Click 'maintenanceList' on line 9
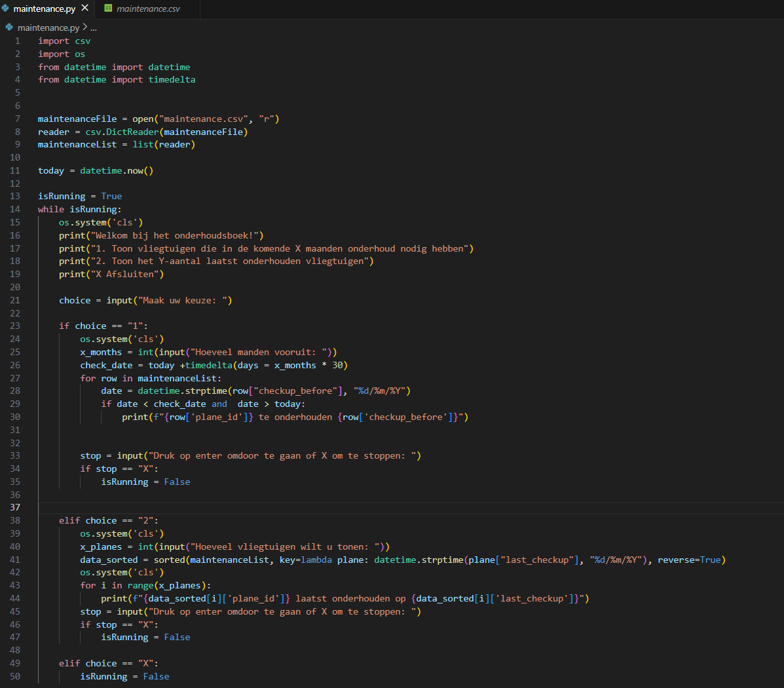This screenshot has height=688, width=784. click(77, 145)
